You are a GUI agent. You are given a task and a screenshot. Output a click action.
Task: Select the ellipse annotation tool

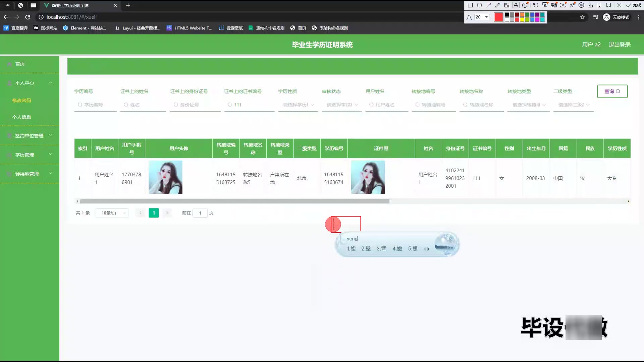(x=479, y=5)
